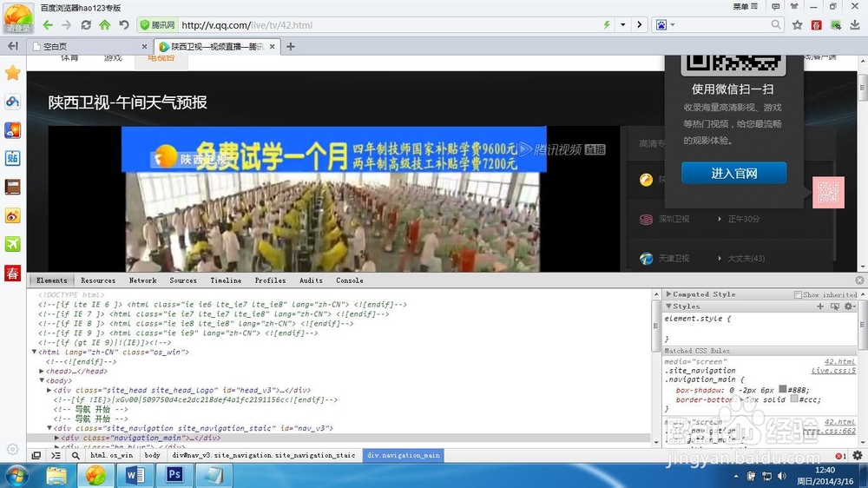Close the developer tools panel

(x=859, y=280)
